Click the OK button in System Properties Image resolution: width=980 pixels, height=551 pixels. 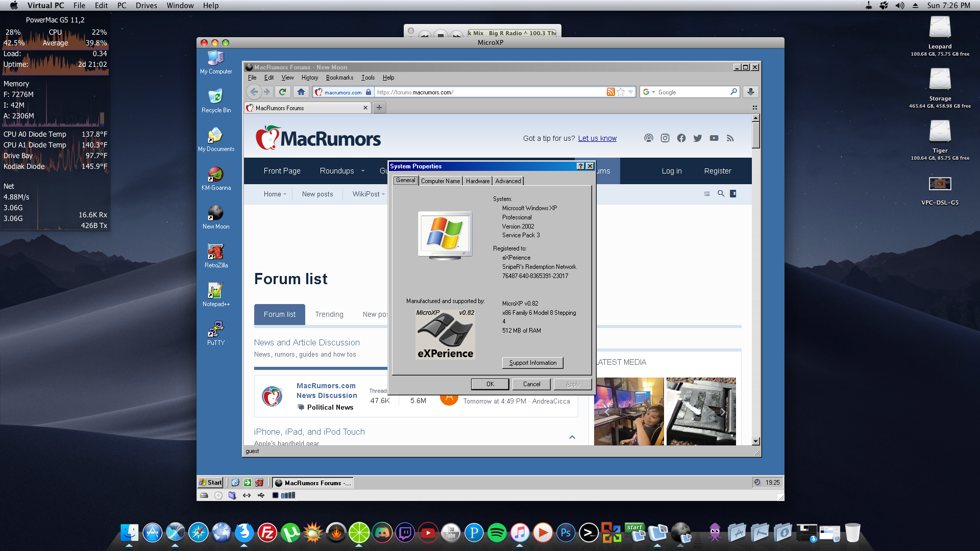pyautogui.click(x=490, y=384)
